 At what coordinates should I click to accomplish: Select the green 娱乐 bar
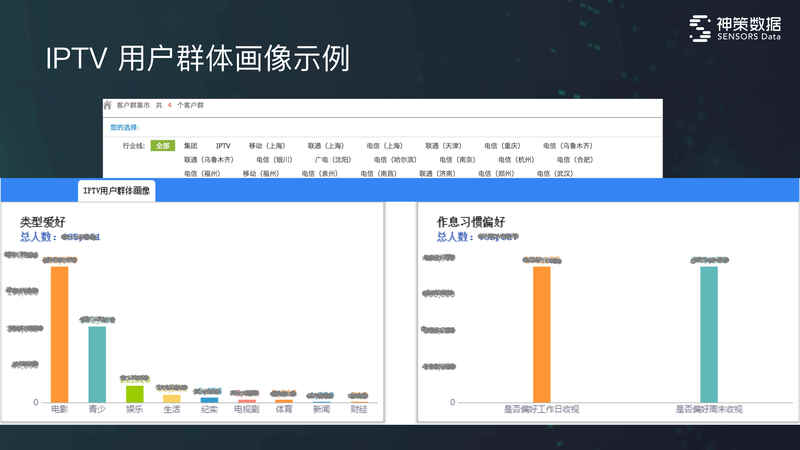(134, 393)
